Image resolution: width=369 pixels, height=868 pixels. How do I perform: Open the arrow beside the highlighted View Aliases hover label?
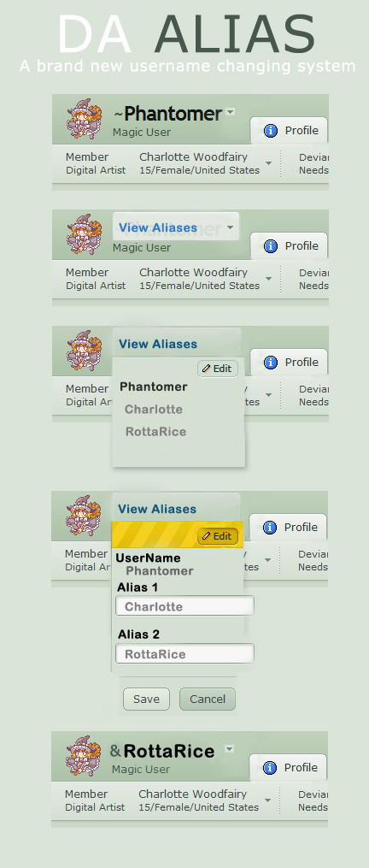[x=231, y=227]
